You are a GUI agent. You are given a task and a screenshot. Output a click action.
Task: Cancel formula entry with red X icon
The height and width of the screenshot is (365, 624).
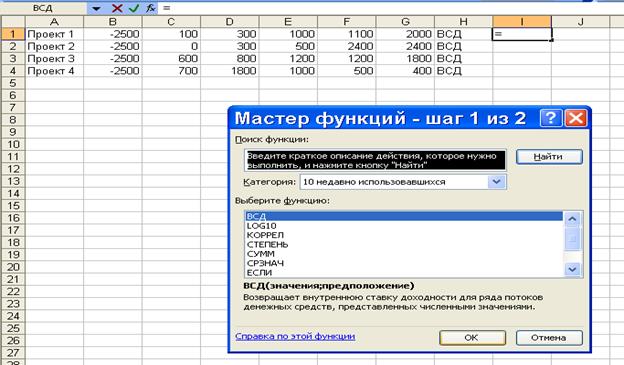click(x=117, y=8)
